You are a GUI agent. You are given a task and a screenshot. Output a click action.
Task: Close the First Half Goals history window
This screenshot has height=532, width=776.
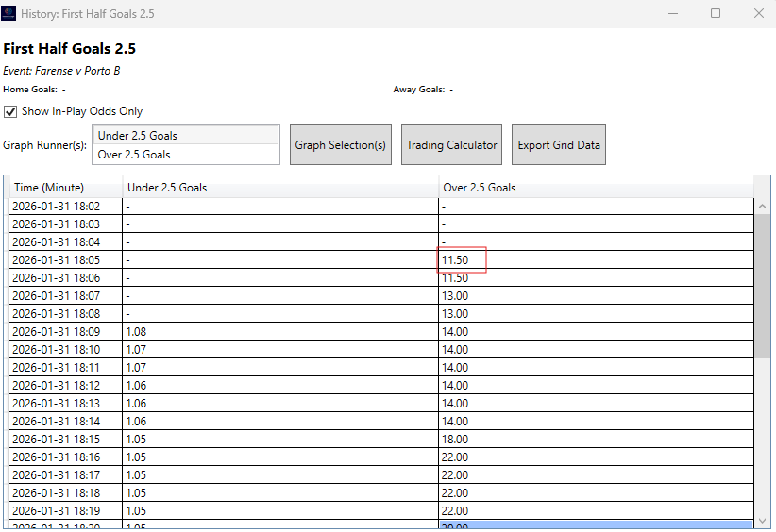pos(758,14)
